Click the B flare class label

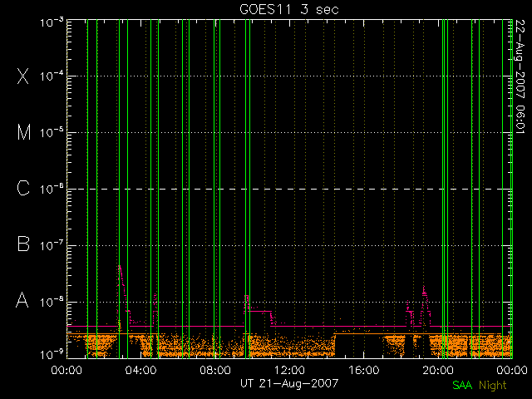(23, 244)
